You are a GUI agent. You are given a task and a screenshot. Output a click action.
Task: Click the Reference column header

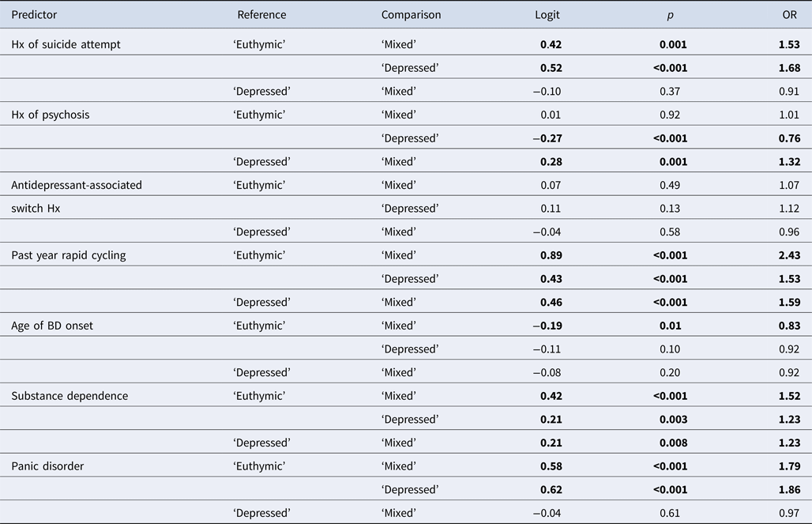(261, 15)
